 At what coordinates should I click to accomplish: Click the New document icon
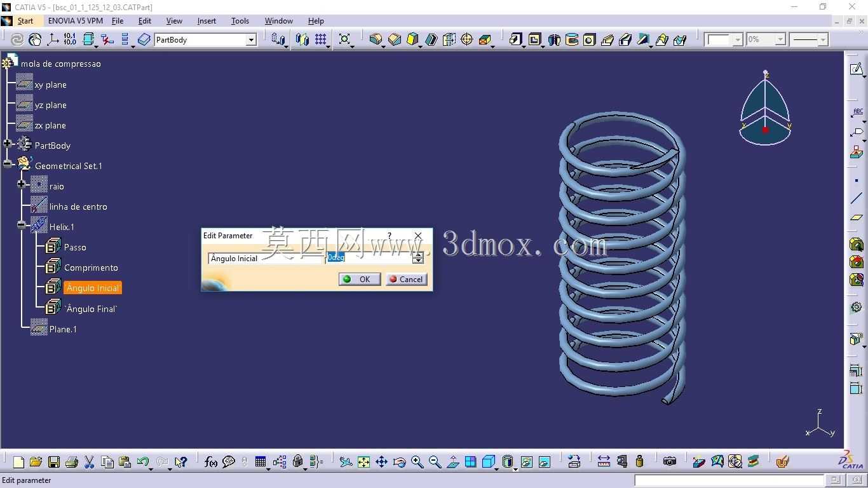click(x=18, y=462)
